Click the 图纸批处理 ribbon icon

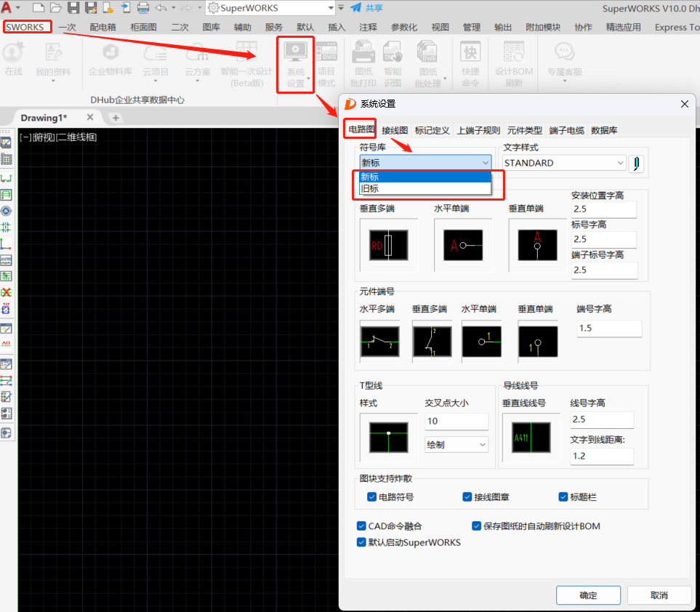[x=427, y=64]
